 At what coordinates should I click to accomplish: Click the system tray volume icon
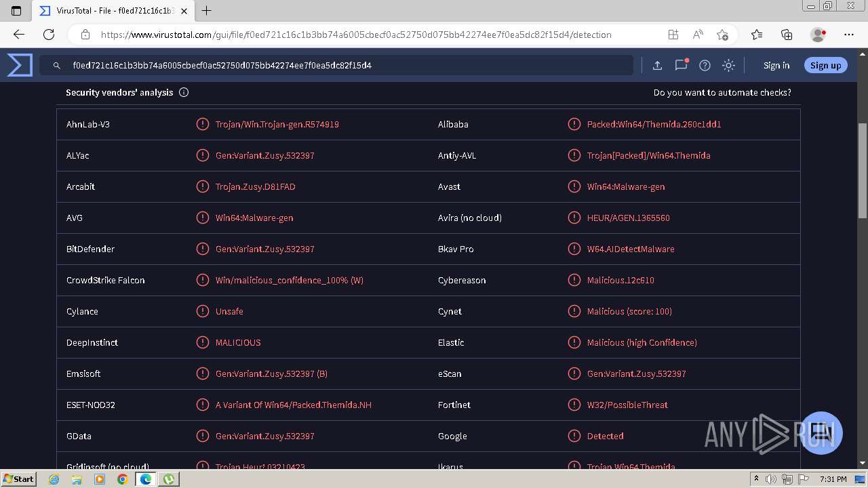771,479
